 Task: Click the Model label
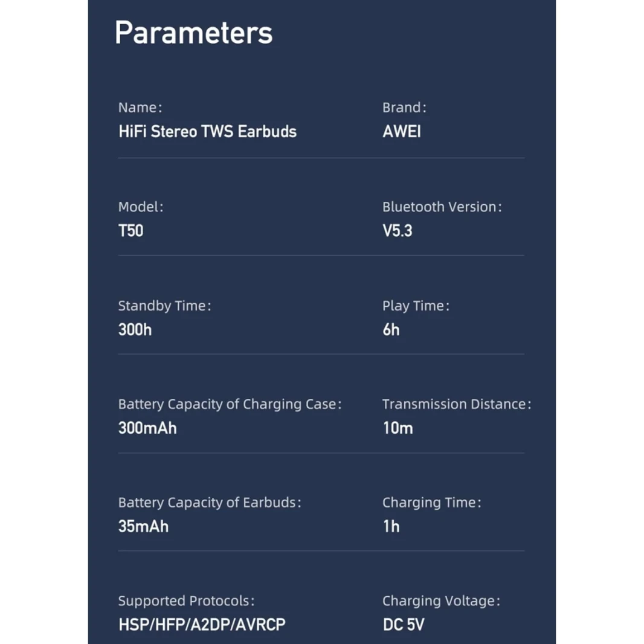[x=140, y=207]
